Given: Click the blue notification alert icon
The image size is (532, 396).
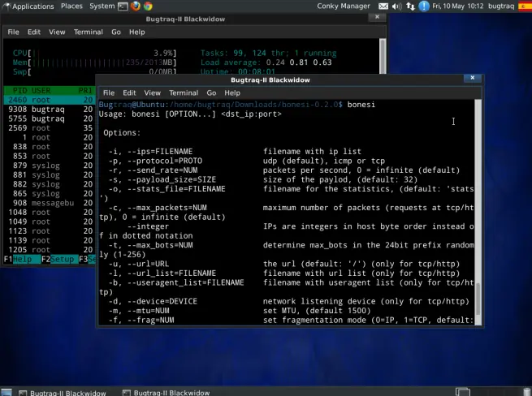Looking at the screenshot, I should pyautogui.click(x=424, y=6).
